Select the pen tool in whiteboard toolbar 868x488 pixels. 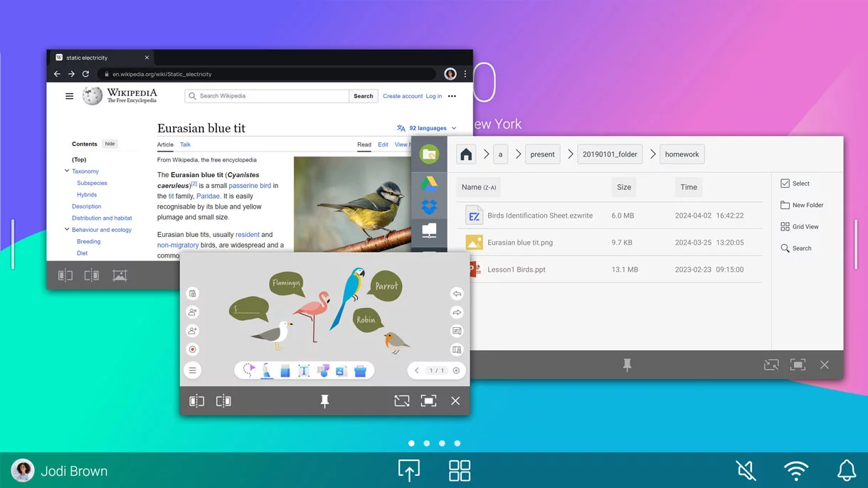click(267, 371)
